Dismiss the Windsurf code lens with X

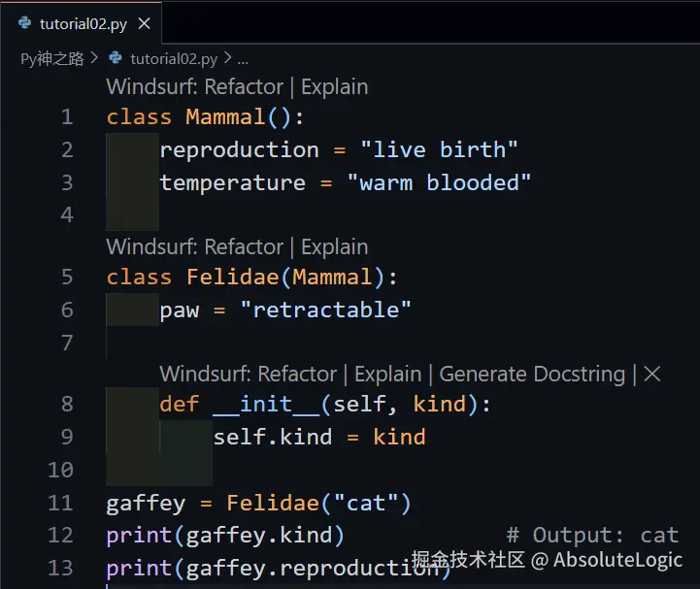[x=652, y=374]
